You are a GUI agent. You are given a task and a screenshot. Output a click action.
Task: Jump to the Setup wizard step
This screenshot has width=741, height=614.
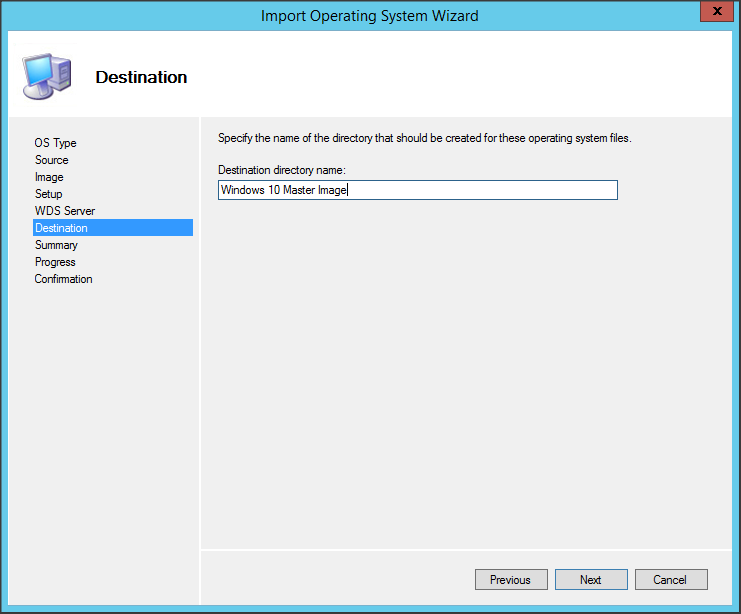(x=49, y=194)
